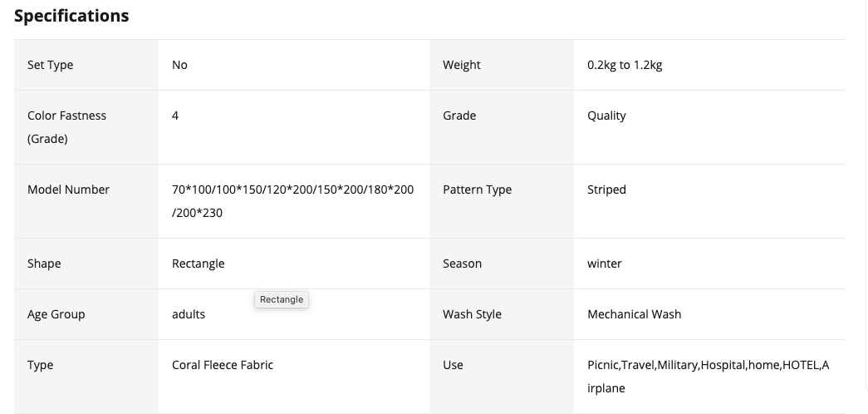The width and height of the screenshot is (868, 414).
Task: Click the winter season value
Action: (604, 264)
